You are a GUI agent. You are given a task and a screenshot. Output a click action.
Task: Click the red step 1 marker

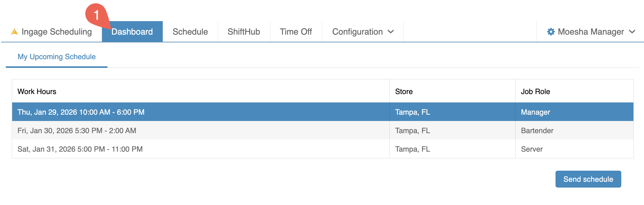[96, 15]
